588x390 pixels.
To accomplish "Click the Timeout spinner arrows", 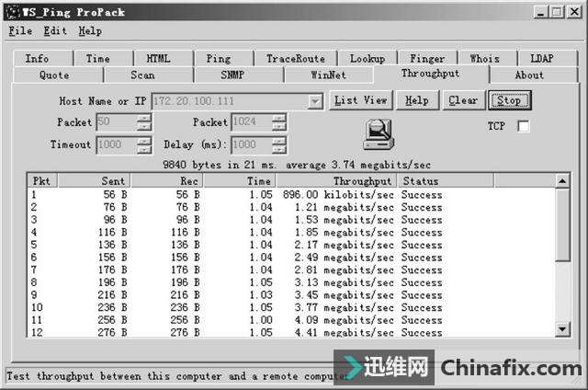I will point(144,145).
